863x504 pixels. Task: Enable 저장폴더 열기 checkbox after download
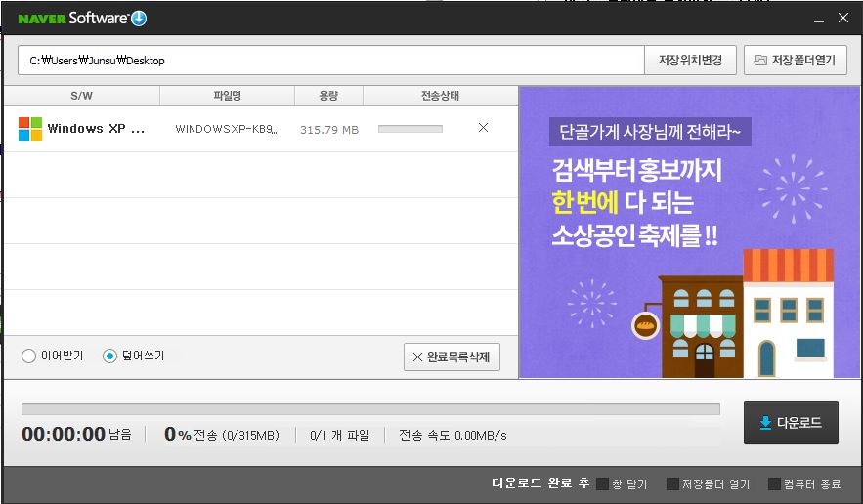click(x=672, y=483)
